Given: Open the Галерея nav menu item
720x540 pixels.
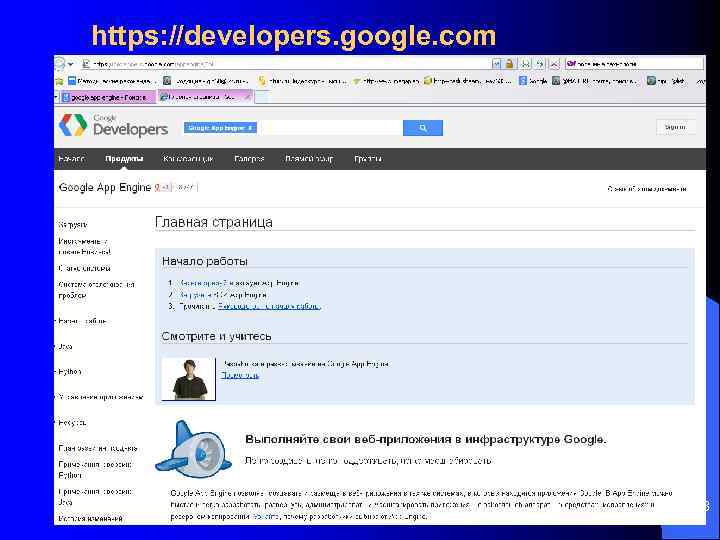Looking at the screenshot, I should click(249, 159).
